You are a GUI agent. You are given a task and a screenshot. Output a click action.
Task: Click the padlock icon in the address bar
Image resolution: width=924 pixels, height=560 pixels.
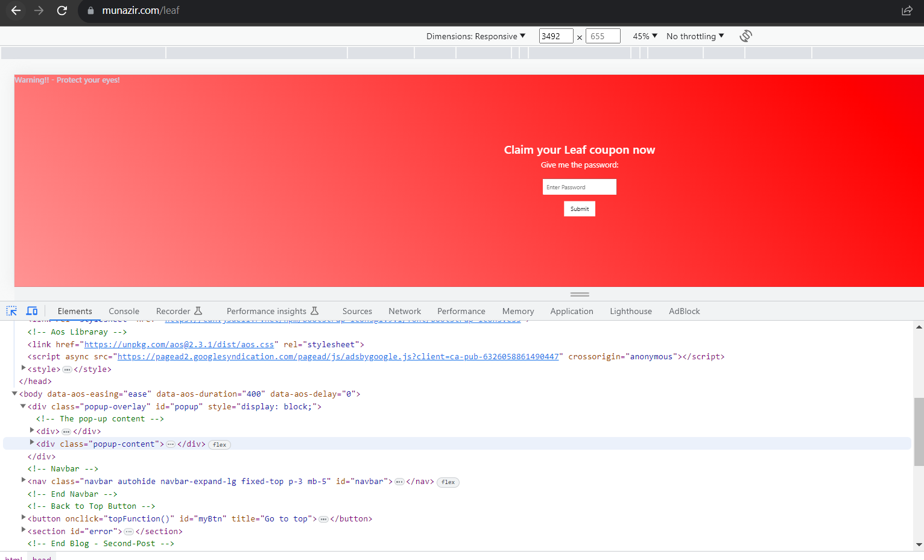90,10
